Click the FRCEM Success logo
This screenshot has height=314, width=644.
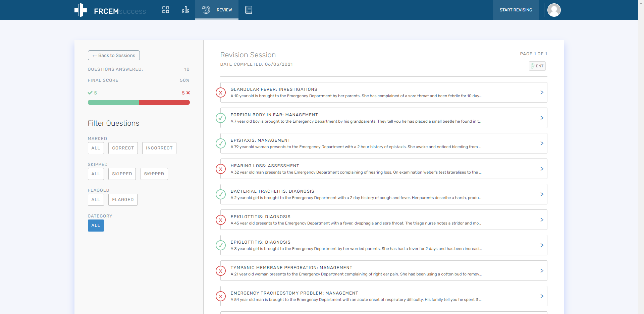coord(110,10)
